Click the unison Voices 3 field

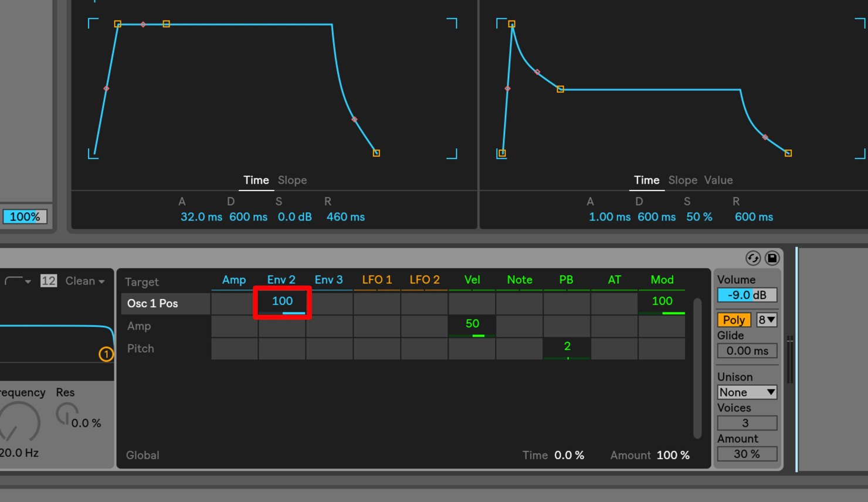point(747,423)
